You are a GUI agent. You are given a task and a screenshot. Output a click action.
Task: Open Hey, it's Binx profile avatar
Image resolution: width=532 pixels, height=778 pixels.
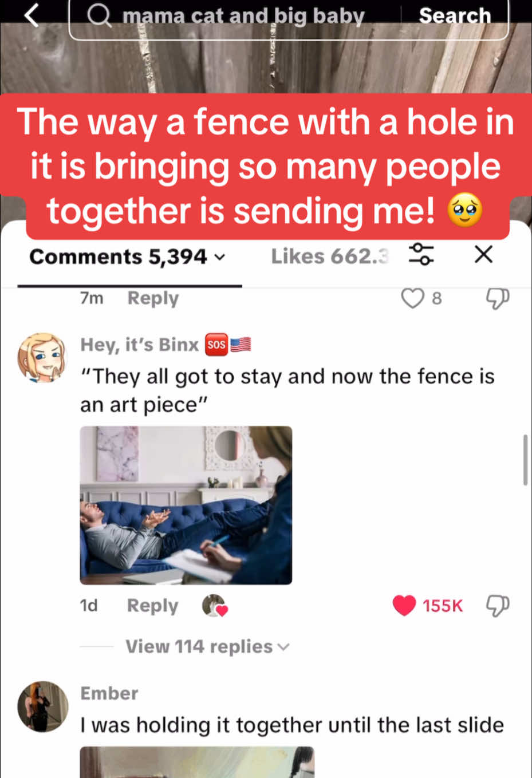42,358
